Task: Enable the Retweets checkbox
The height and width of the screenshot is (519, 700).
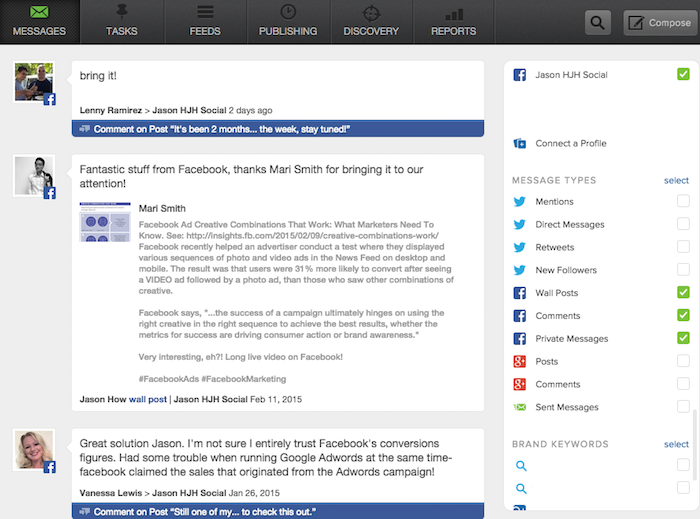Action: (683, 246)
